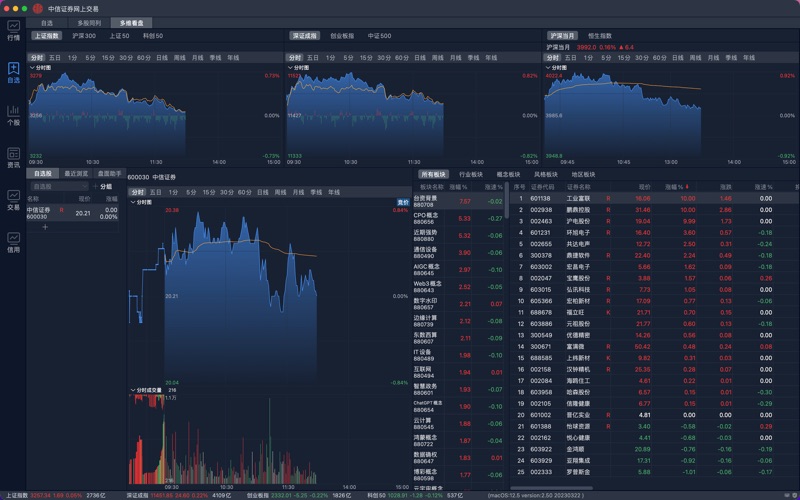Viewport: 800px width, 500px height.
Task: Click the 创业板指 entry in the status bar
Action: coord(299,495)
